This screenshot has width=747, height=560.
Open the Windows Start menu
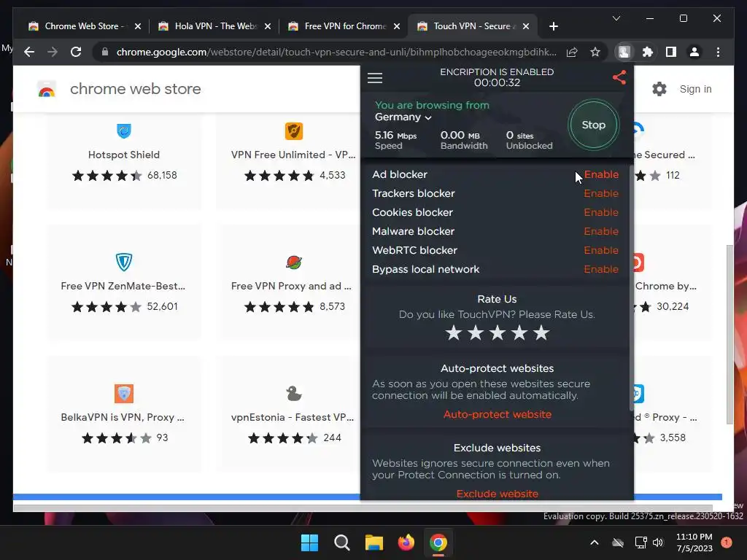(x=309, y=542)
